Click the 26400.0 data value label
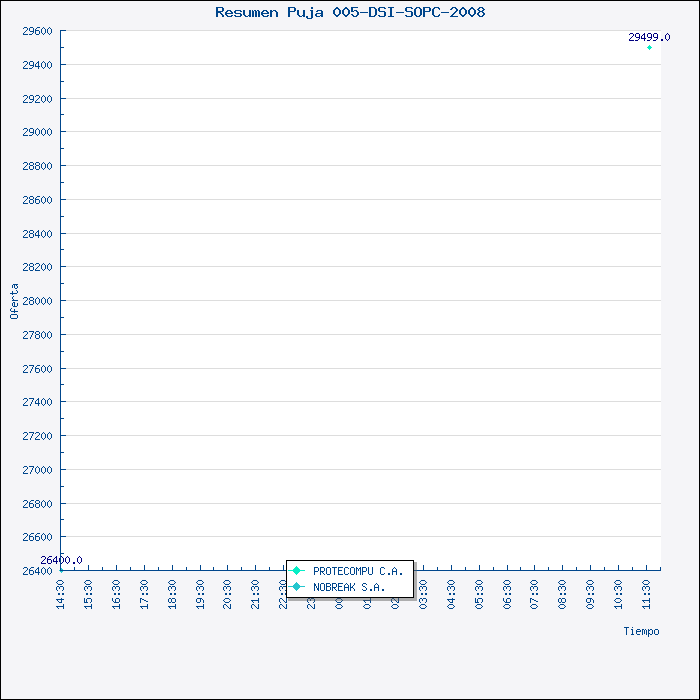700x700 pixels. 61,560
